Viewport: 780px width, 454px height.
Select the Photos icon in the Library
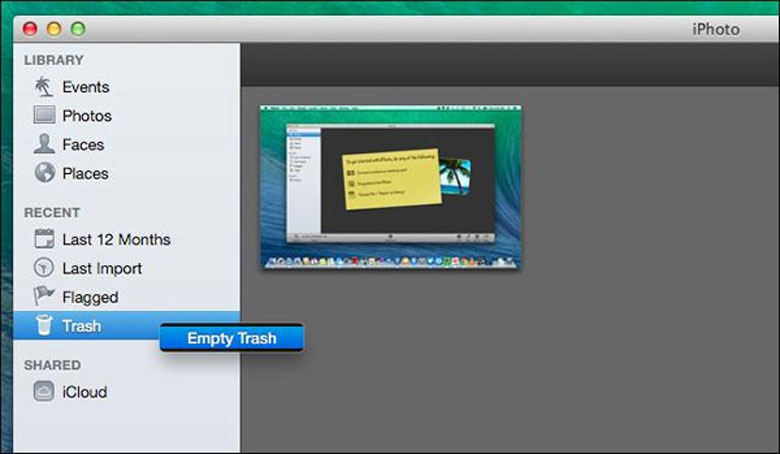tap(44, 116)
